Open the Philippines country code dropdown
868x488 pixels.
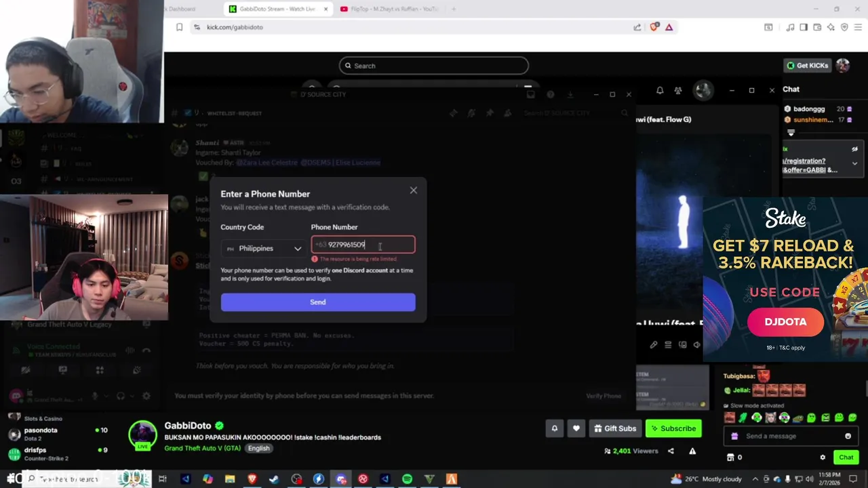[262, 249]
